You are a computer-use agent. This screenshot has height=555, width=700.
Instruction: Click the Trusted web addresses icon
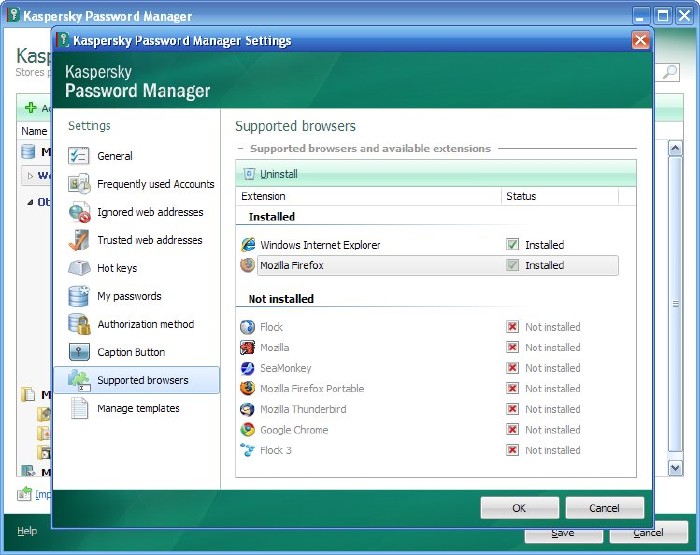pos(79,240)
